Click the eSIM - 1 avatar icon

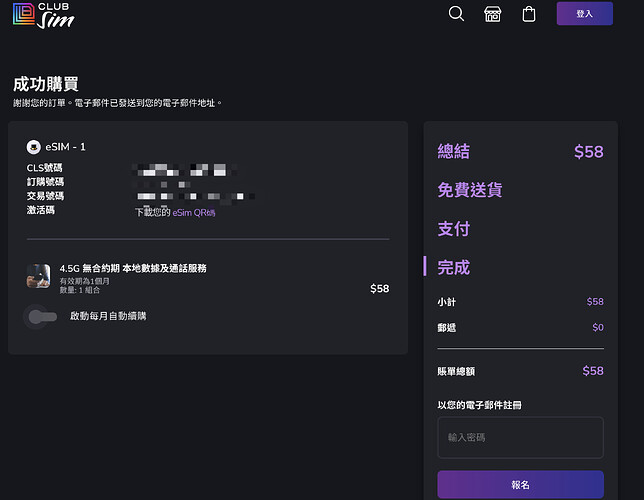(x=34, y=147)
